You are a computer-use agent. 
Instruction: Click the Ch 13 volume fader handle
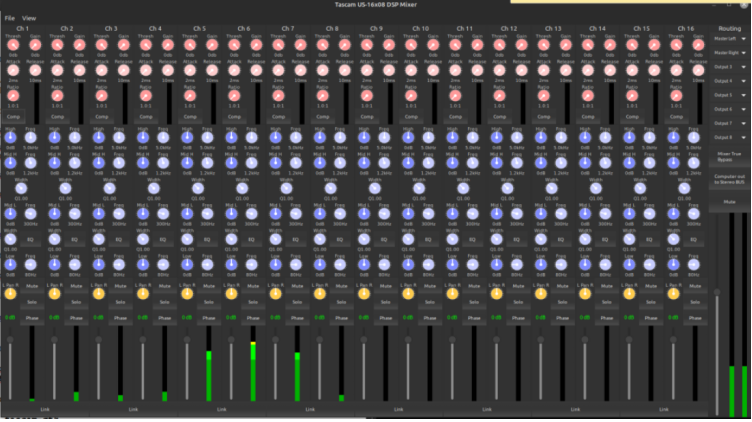click(x=540, y=340)
